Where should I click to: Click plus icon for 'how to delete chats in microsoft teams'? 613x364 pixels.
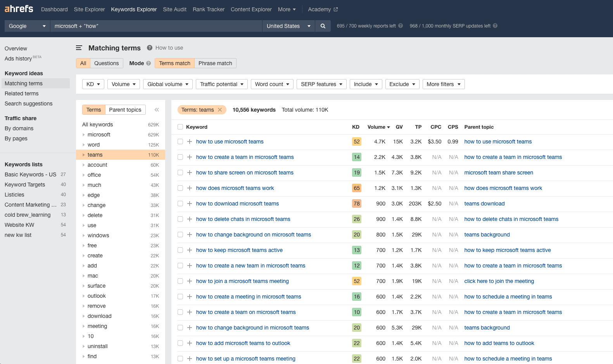(x=190, y=219)
